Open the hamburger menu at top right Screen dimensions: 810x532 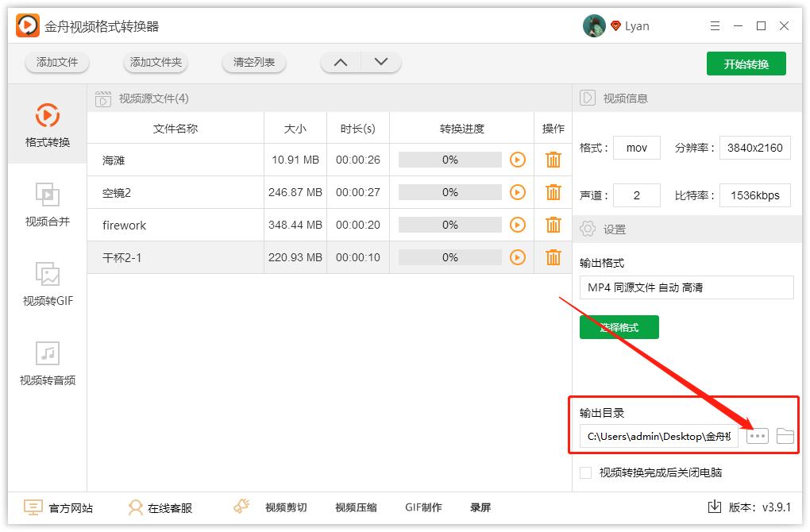click(715, 25)
